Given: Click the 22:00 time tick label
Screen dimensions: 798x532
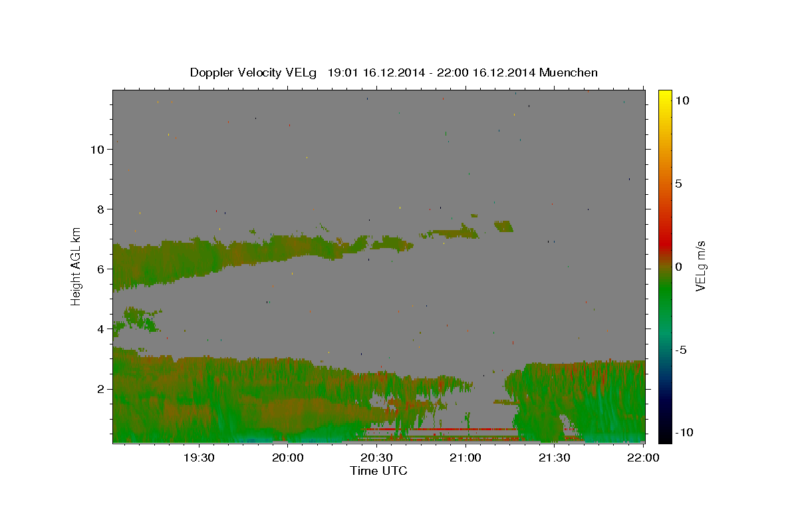Looking at the screenshot, I should tap(643, 458).
